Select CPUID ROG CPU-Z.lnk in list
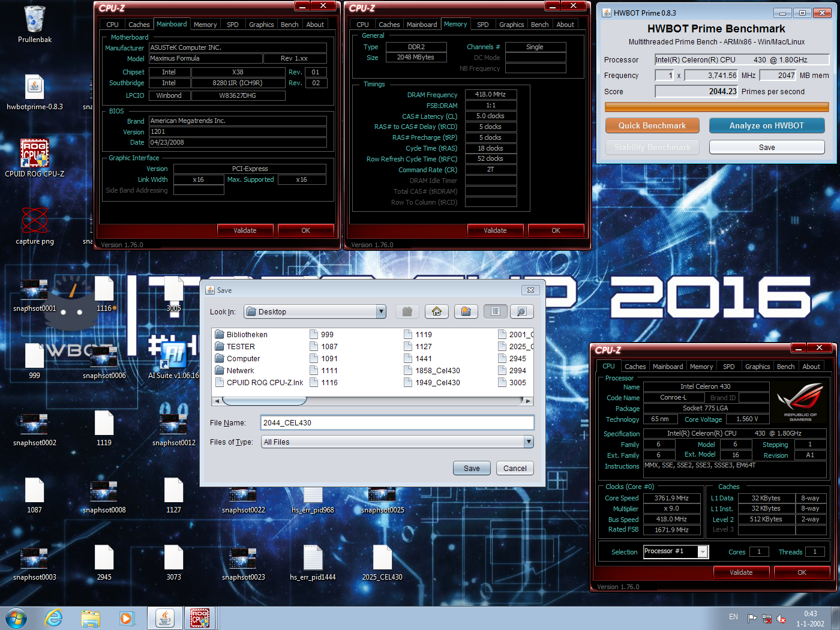 click(259, 383)
